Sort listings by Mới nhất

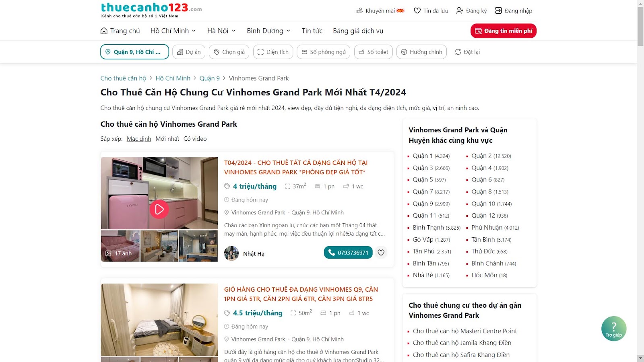[167, 139]
